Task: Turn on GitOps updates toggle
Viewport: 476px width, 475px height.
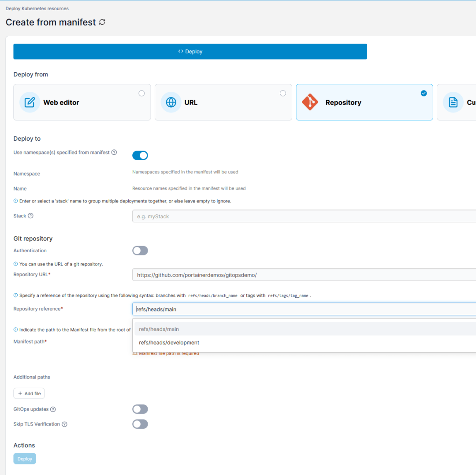Action: click(x=140, y=409)
